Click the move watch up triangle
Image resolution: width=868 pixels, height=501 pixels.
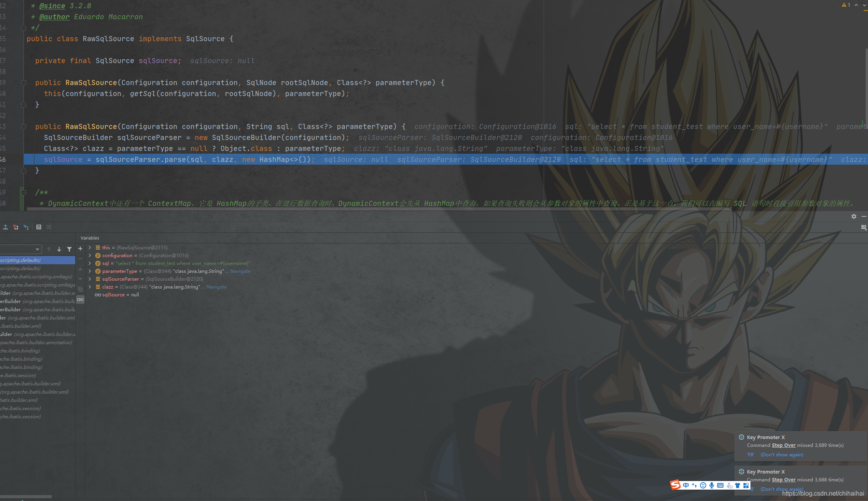pos(80,269)
